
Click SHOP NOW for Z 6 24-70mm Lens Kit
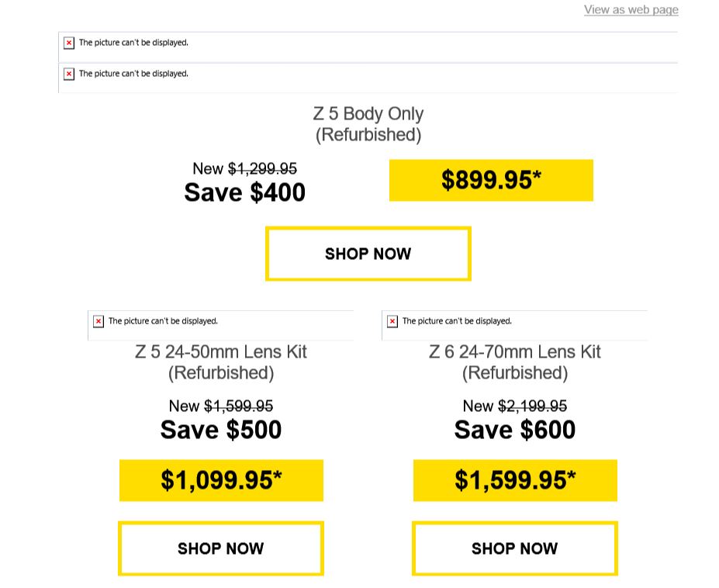pos(515,548)
